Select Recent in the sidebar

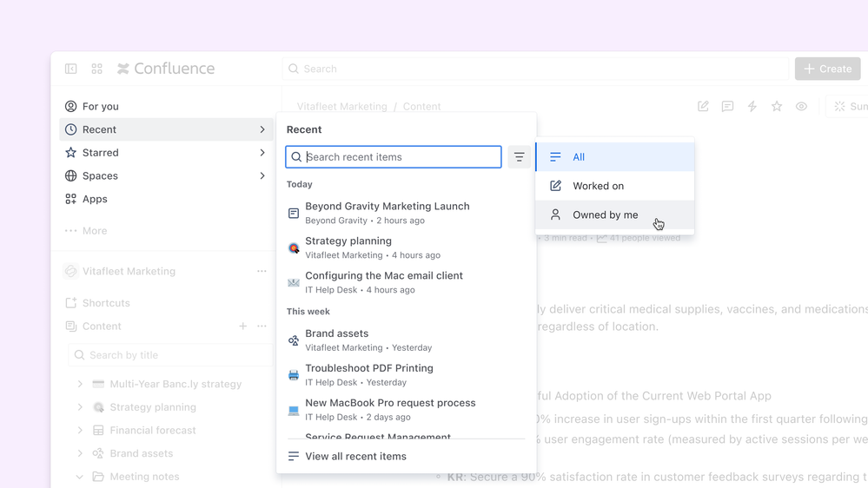pos(166,129)
